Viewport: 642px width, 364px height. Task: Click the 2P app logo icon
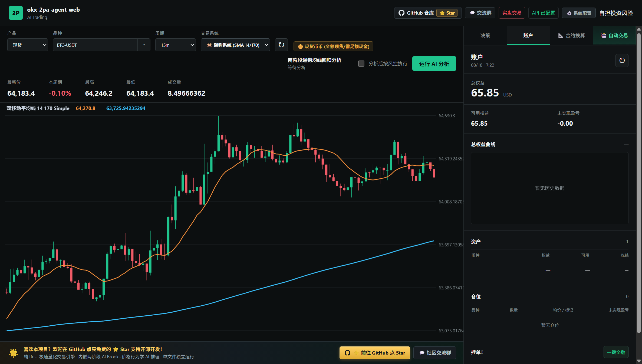(x=16, y=13)
